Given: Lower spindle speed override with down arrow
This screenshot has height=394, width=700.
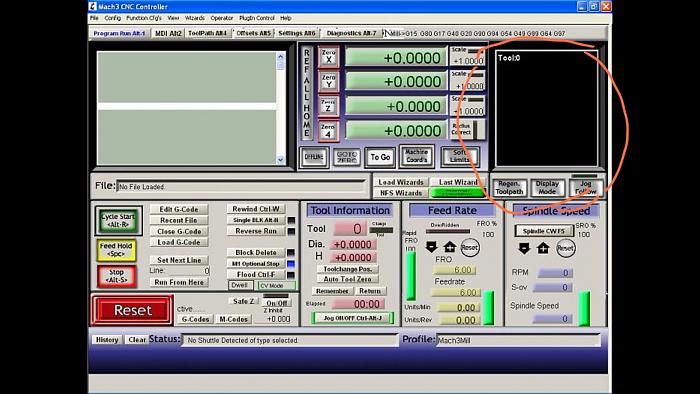Looking at the screenshot, I should click(x=524, y=248).
